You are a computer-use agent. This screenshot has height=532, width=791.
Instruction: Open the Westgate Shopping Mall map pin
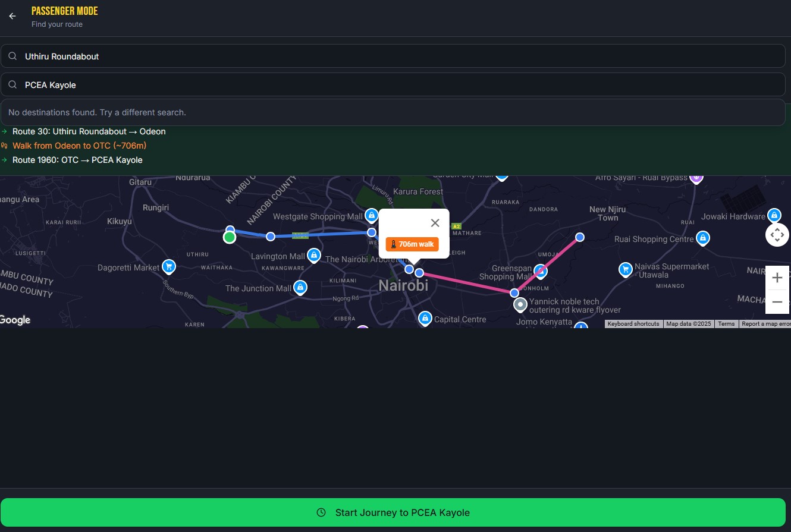click(x=372, y=215)
